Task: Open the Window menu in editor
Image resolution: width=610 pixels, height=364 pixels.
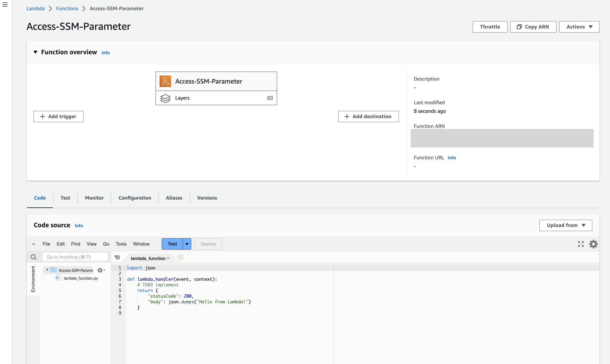Action: pos(141,244)
